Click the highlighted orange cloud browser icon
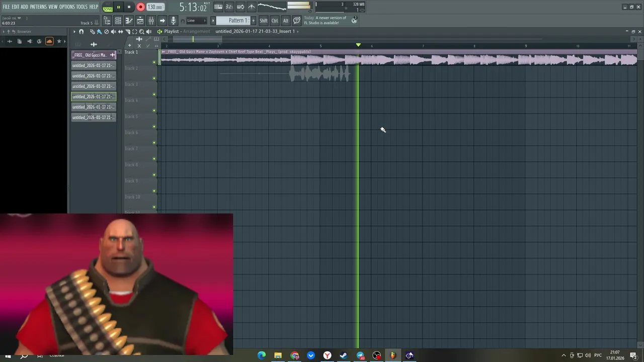The width and height of the screenshot is (644, 362). [x=49, y=41]
